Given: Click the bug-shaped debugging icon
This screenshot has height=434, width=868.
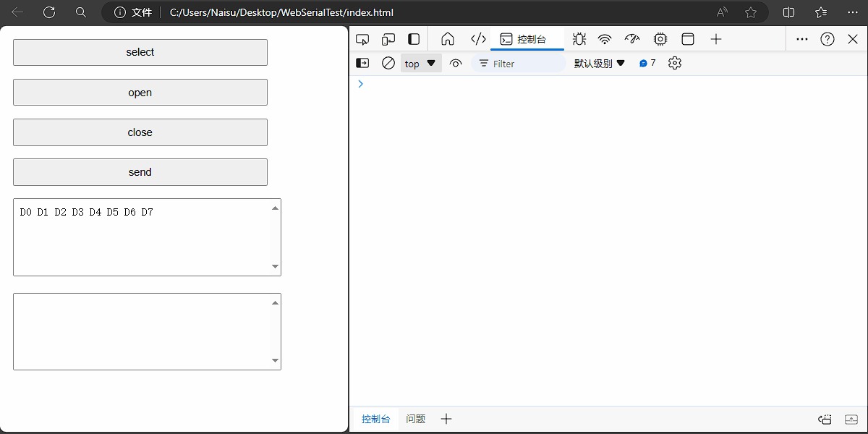Looking at the screenshot, I should [x=579, y=38].
